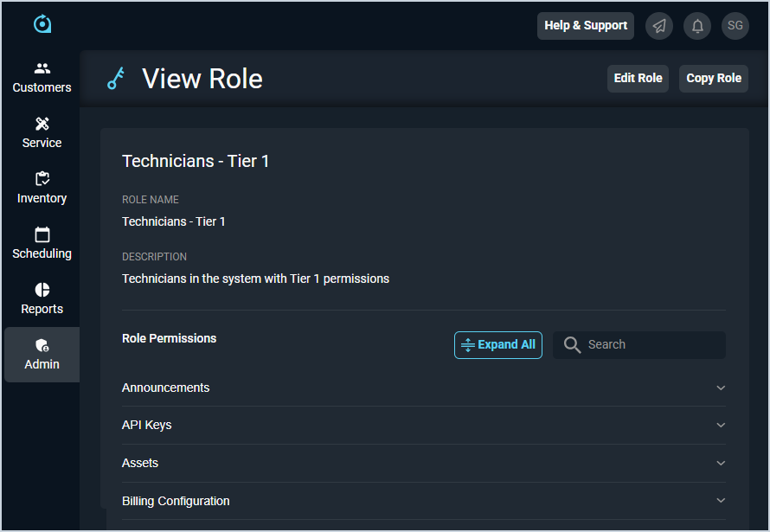Select the Customers label in the sidebar
This screenshot has height=532, width=770.
pyautogui.click(x=42, y=88)
